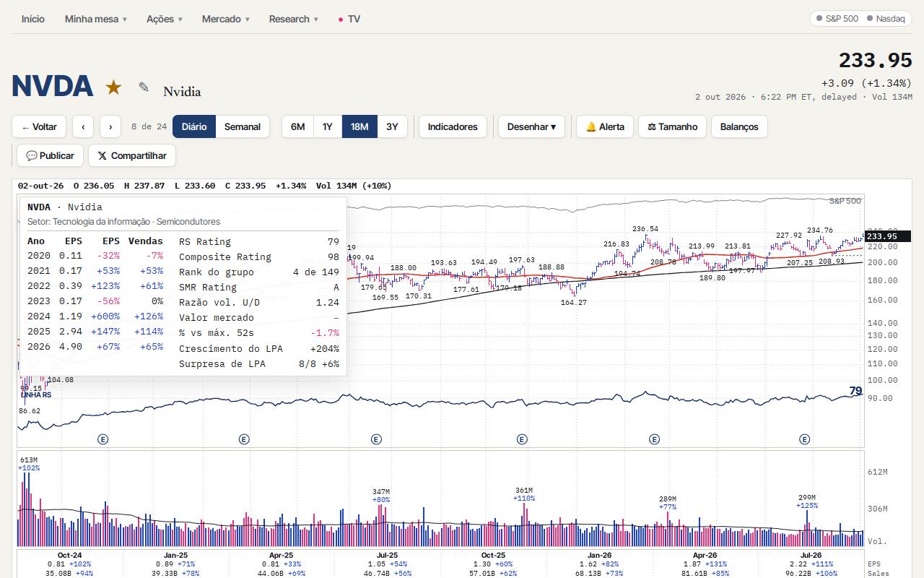This screenshot has height=578, width=924.
Task: Select the 1Y range
Action: click(327, 126)
